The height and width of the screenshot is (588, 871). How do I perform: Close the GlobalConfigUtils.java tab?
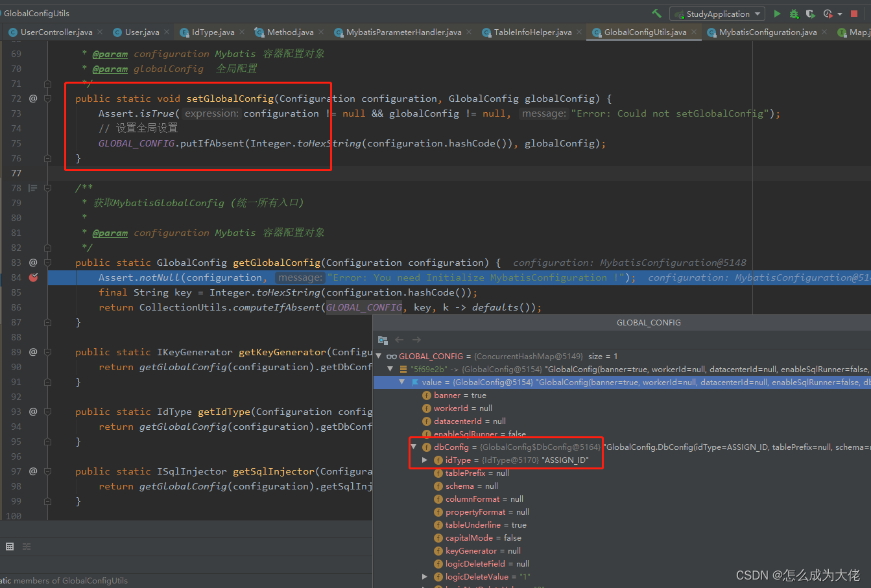point(694,32)
